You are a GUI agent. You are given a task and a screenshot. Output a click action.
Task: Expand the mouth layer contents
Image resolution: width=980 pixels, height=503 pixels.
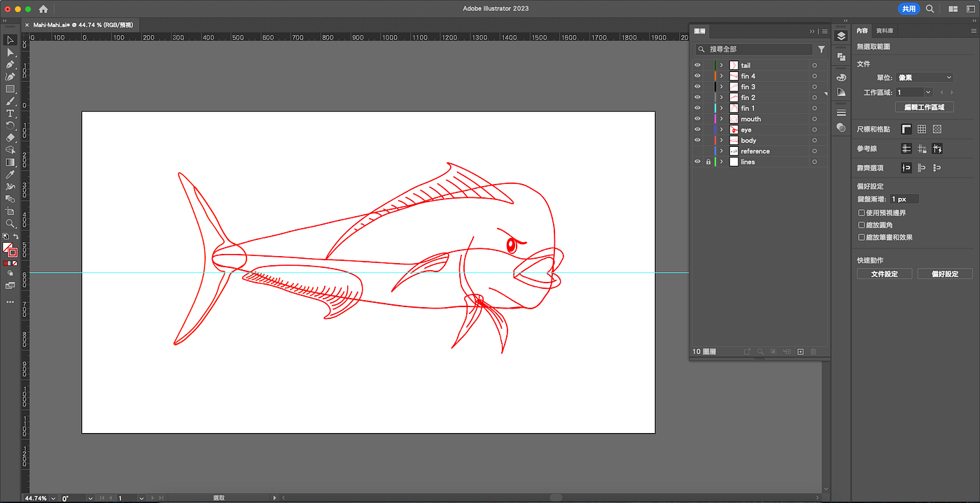pos(722,119)
